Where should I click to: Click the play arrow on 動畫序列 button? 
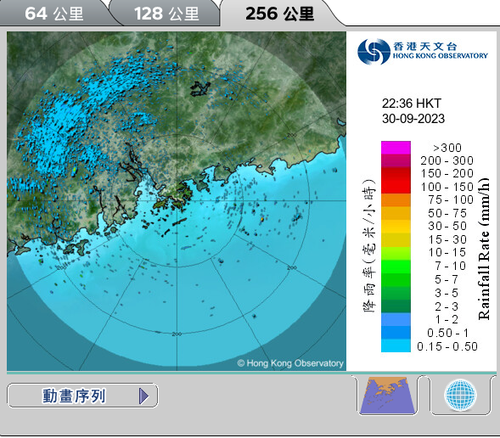[x=144, y=396]
